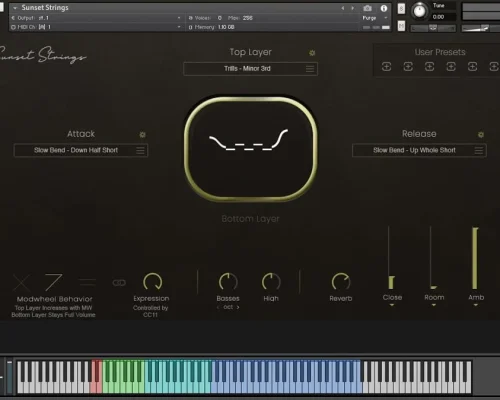The width and height of the screenshot is (500, 400).
Task: Click the pan slider under Tune
Action: click(x=433, y=28)
